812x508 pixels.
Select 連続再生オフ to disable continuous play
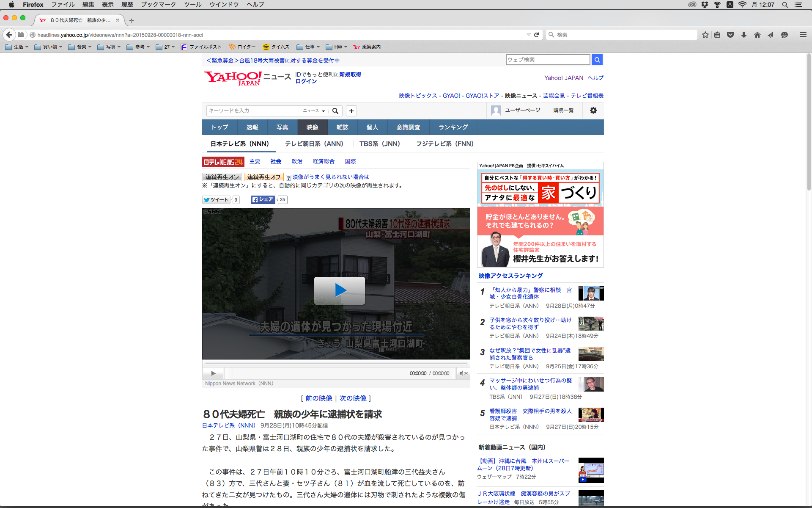(x=263, y=177)
